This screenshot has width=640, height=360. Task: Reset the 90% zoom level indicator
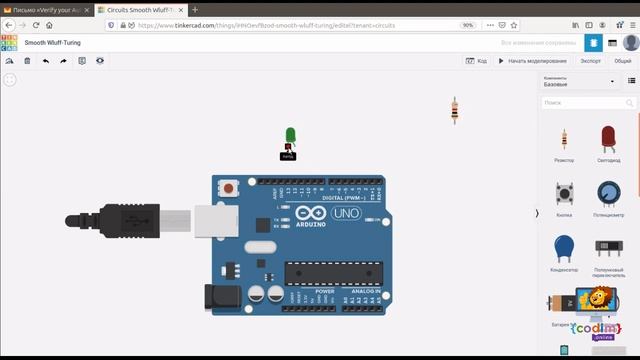click(468, 25)
